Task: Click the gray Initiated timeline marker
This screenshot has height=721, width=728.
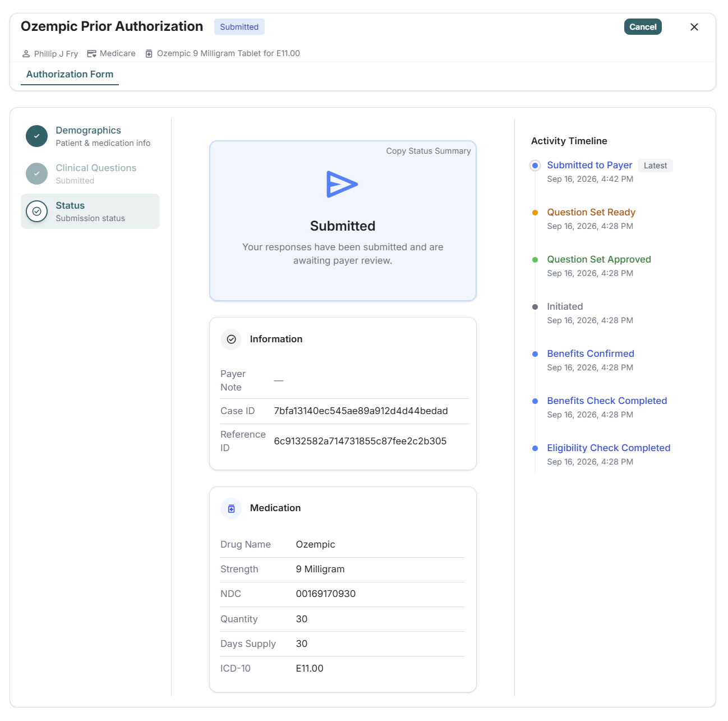Action: [x=535, y=307]
